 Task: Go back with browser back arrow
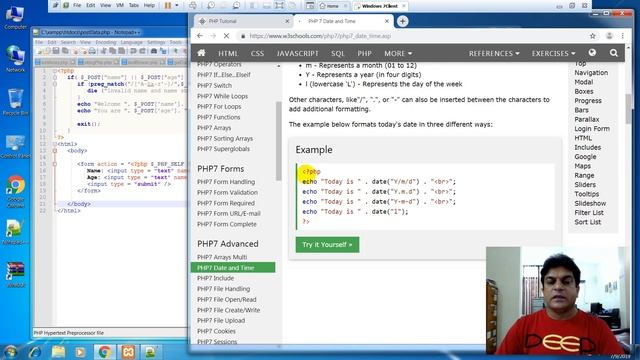point(200,36)
